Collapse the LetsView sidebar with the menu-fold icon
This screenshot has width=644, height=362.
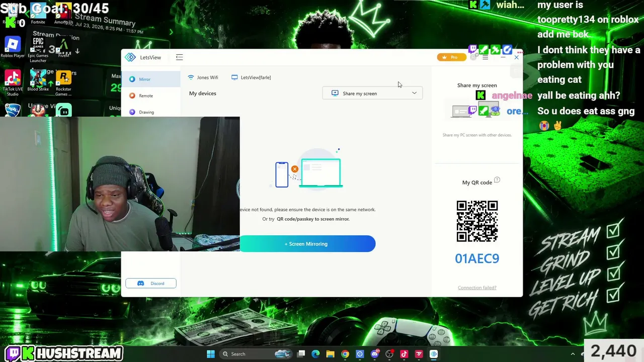179,57
